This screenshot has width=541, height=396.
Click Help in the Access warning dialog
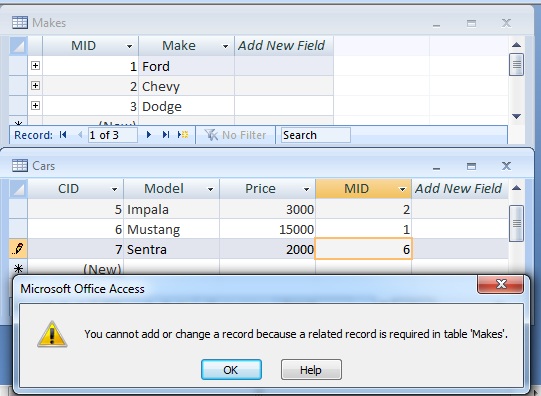(311, 370)
